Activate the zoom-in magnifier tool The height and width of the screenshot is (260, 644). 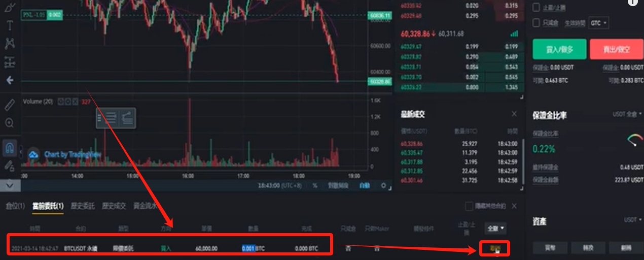click(10, 123)
